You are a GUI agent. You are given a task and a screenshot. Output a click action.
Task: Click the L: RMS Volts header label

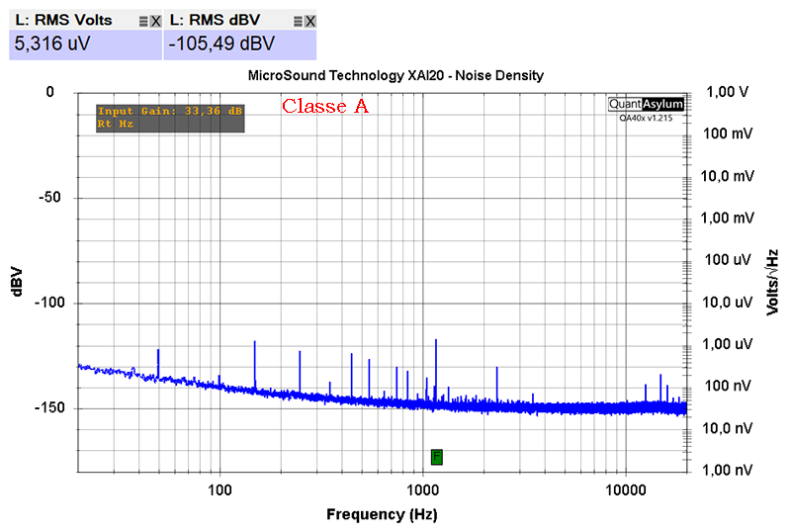pyautogui.click(x=63, y=20)
